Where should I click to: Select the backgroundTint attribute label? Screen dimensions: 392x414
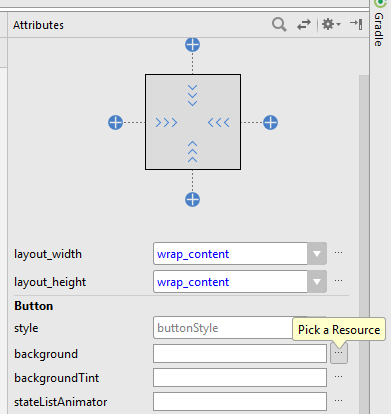(57, 378)
